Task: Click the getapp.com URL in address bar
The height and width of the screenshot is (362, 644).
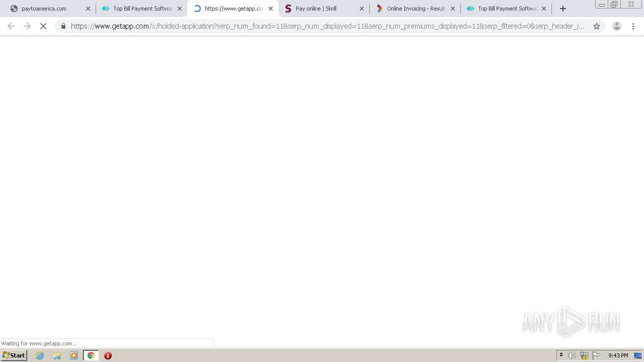Action: point(327,26)
